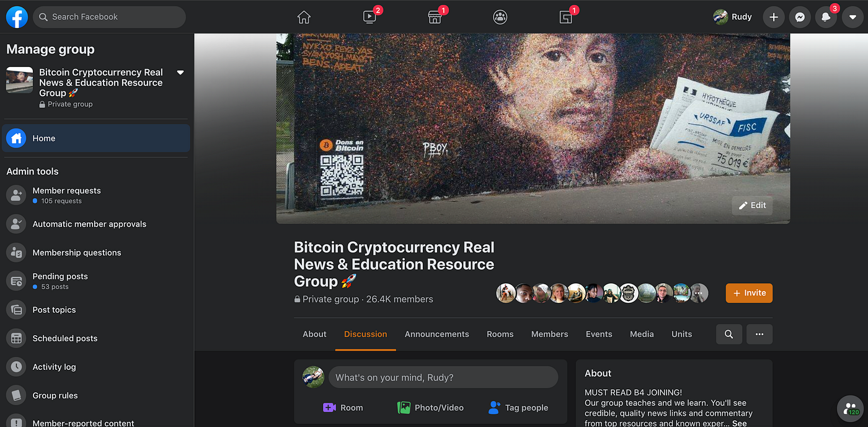Search within the group using magnifier button
Image resolution: width=868 pixels, height=427 pixels.
click(x=728, y=334)
